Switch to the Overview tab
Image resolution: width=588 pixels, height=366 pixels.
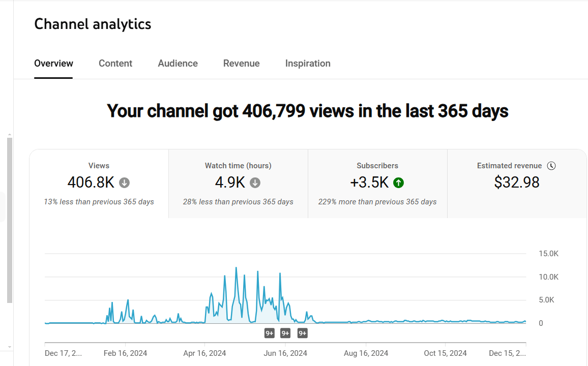tap(53, 64)
